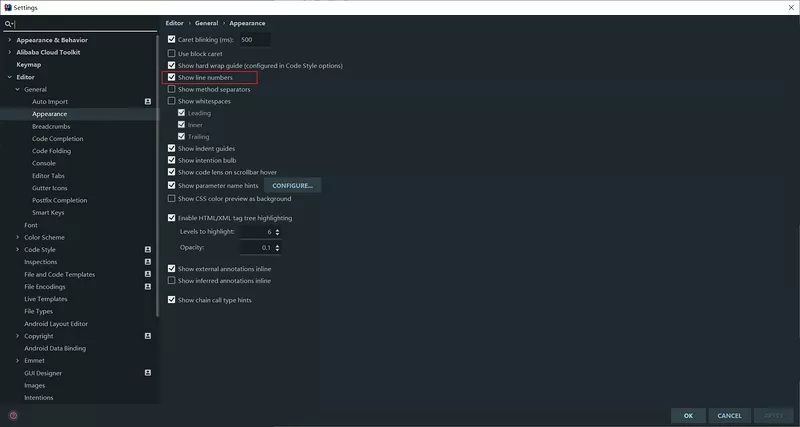Click project-level icon beside GUI Designer
This screenshot has height=427, width=800.
148,373
